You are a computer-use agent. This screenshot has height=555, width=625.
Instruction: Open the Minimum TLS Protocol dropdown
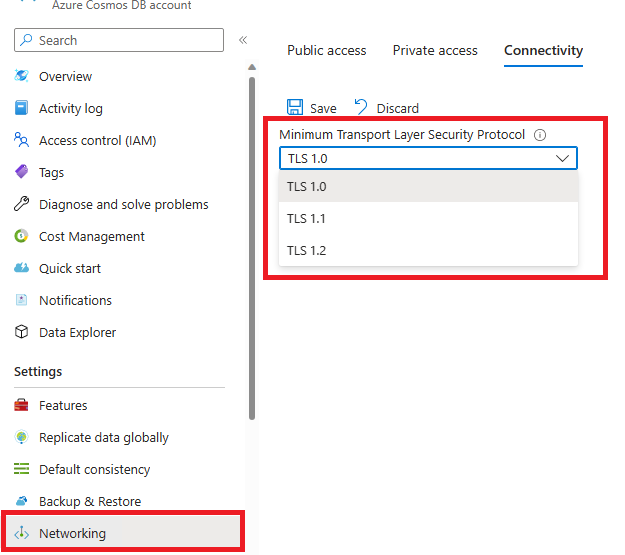[x=428, y=158]
